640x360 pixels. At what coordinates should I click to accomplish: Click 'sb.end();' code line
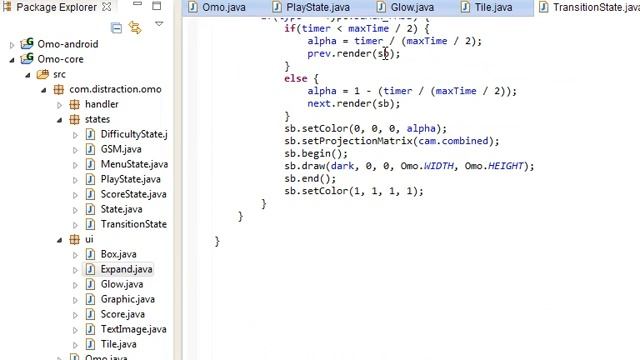point(310,178)
